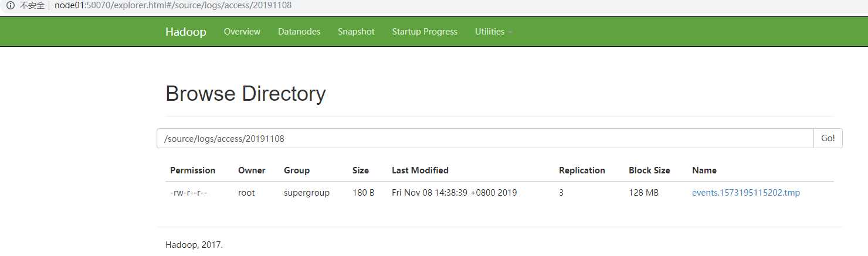
Task: Click the Browse Directory heading
Action: [x=245, y=94]
